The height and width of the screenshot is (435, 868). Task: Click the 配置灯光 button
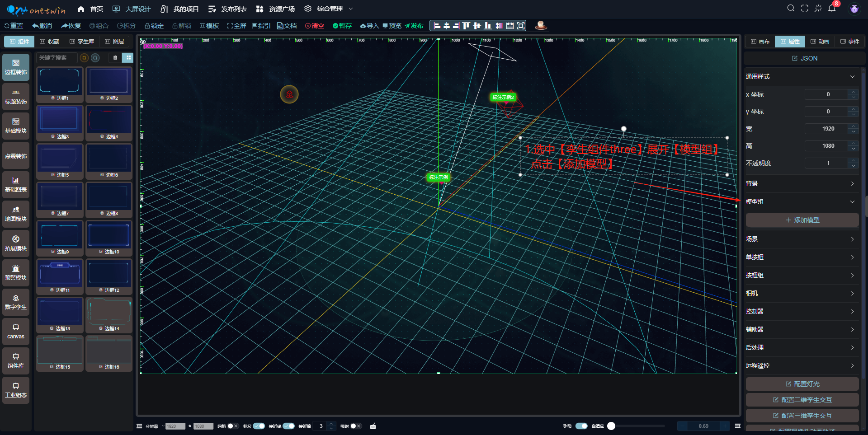pyautogui.click(x=802, y=384)
